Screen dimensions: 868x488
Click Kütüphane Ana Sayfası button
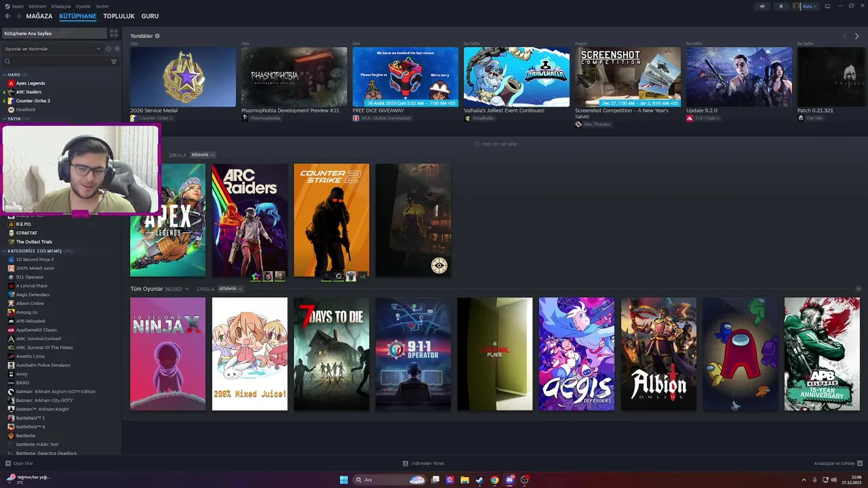[54, 33]
